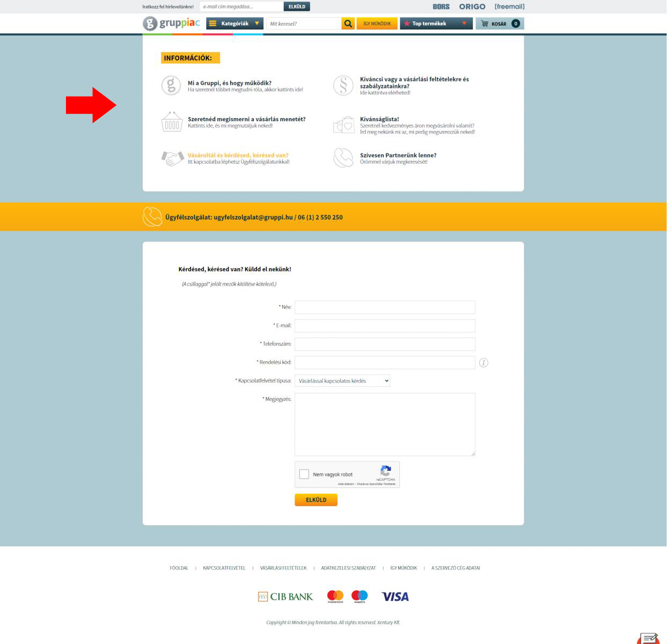Open the ÍGY MŰKÖDIK menu item
The width and height of the screenshot is (667, 644).
pos(377,24)
